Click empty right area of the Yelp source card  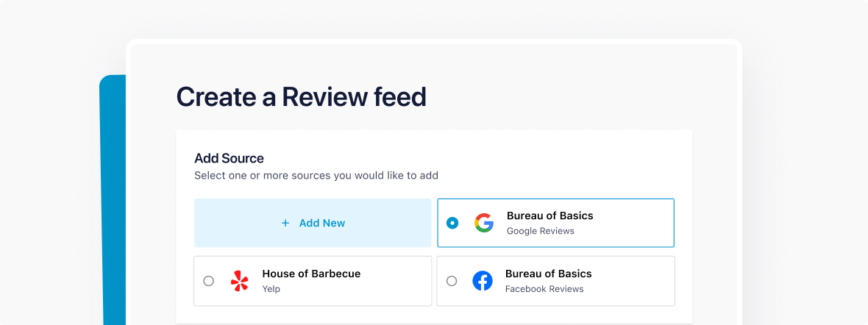click(x=397, y=281)
